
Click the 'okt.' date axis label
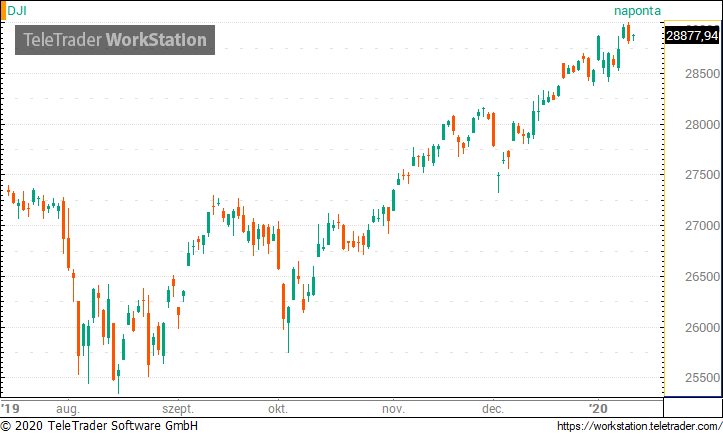point(278,409)
